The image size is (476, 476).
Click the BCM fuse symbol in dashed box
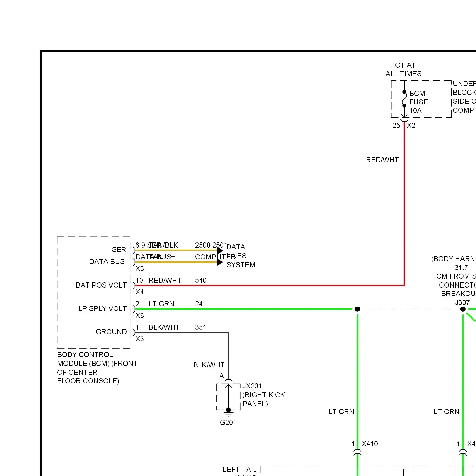pos(404,99)
